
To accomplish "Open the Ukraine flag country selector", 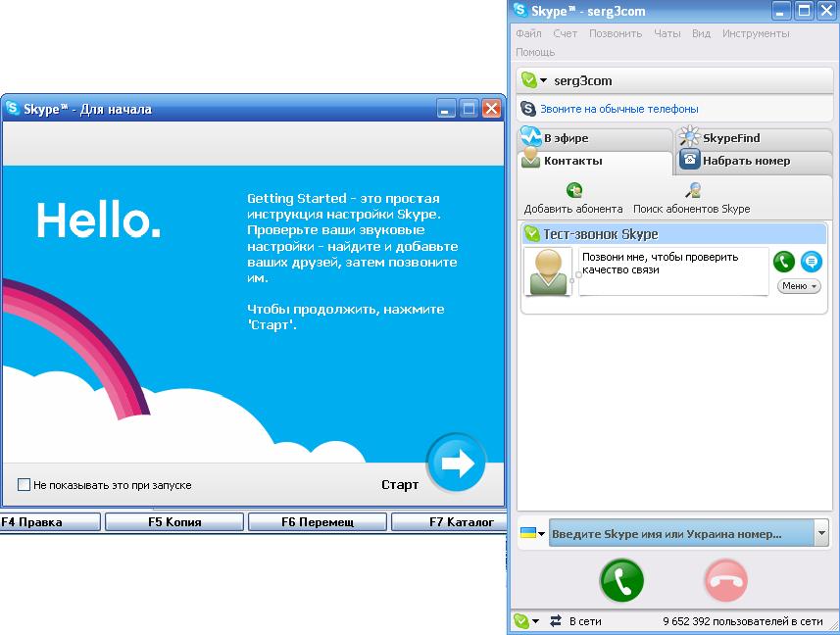I will point(532,533).
